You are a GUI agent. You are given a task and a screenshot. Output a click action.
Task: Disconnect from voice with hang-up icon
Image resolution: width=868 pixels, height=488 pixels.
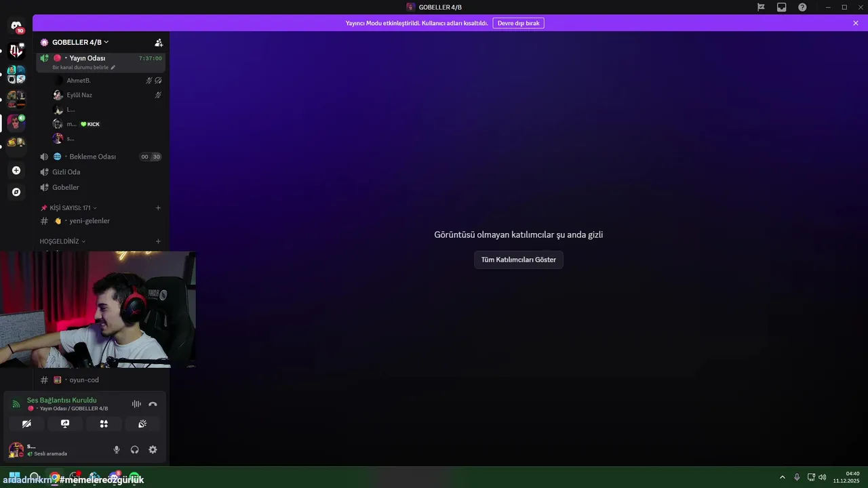[x=153, y=404]
